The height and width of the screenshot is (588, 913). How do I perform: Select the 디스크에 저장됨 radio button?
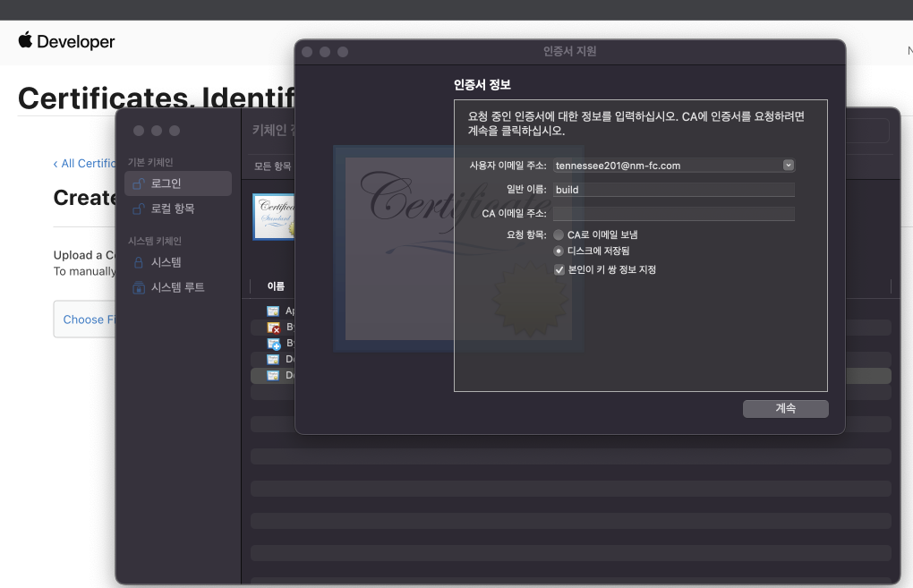tap(559, 251)
